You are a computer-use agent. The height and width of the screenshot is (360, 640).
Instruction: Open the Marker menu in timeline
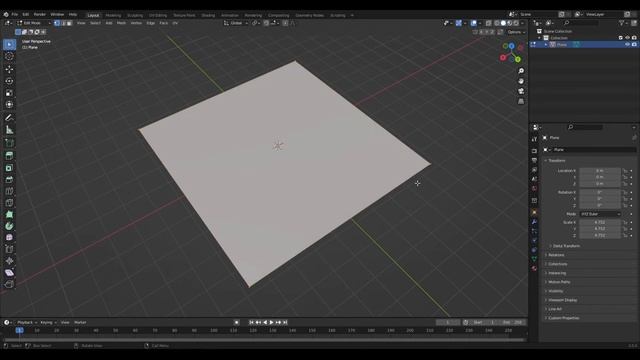point(80,322)
